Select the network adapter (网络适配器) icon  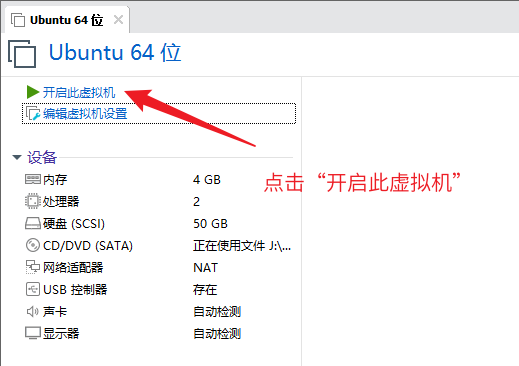coord(33,267)
